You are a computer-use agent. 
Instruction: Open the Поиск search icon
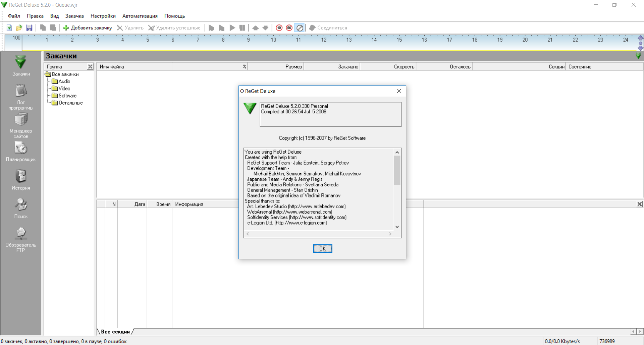point(21,209)
